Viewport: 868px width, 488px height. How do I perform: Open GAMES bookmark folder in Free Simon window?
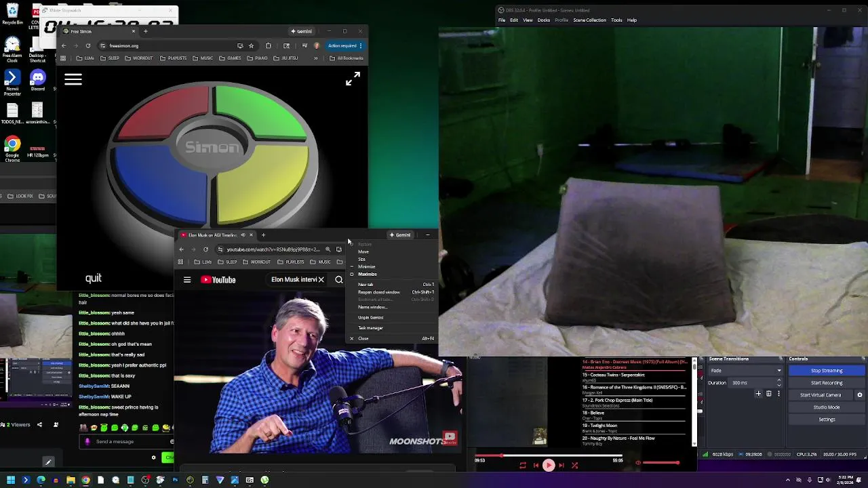pyautogui.click(x=231, y=58)
